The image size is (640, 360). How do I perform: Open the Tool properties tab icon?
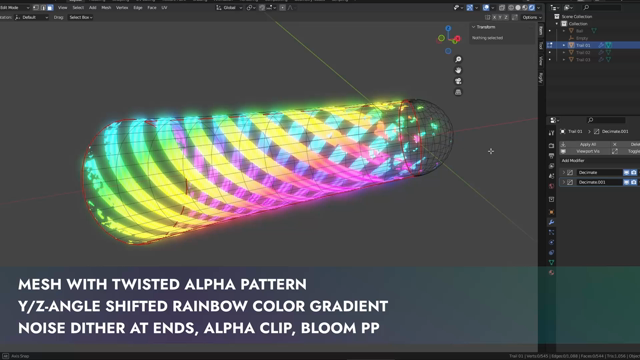(551, 133)
